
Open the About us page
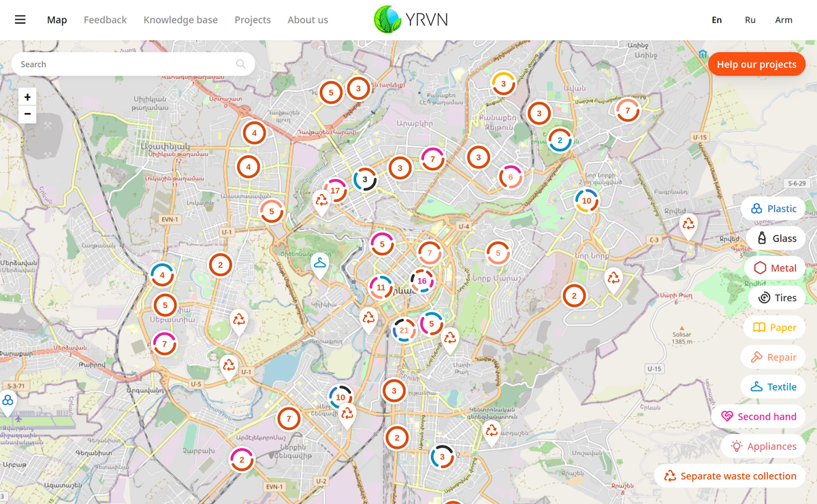[x=308, y=20]
